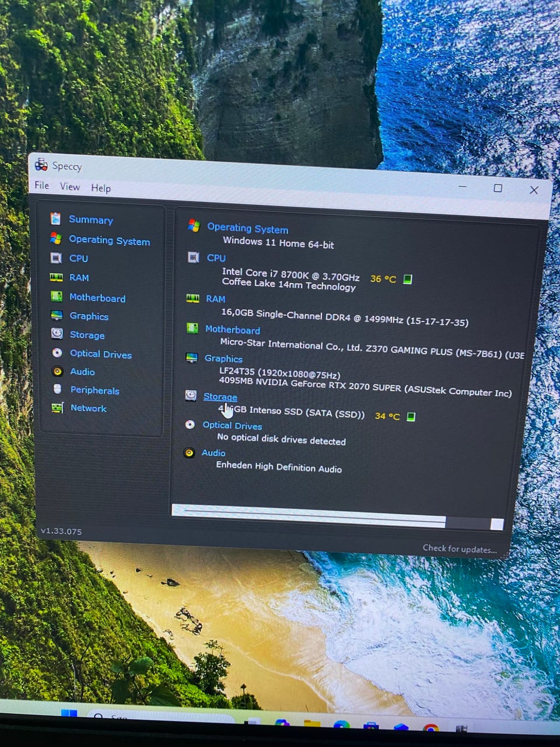The height and width of the screenshot is (747, 560).
Task: Select the Windows flag icon beside Operating System in sidebar
Action: tap(55, 238)
